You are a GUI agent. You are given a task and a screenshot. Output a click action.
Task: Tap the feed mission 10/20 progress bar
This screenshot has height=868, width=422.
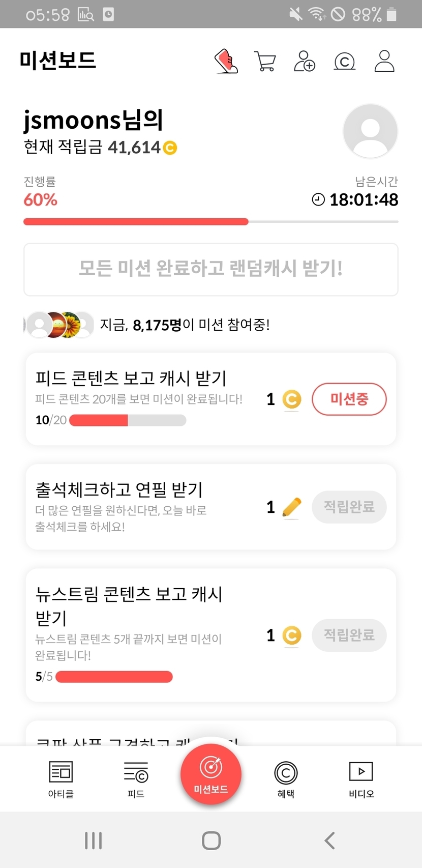[x=128, y=420]
